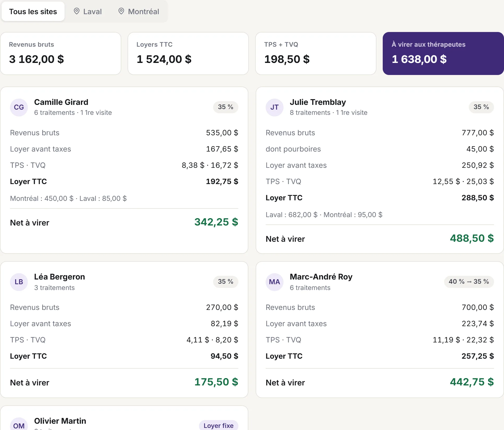
Task: Click the CG avatar for Camille Girard
Action: [19, 107]
